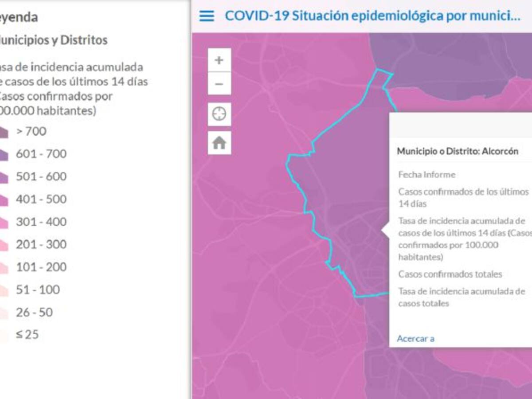
Task: Click the 'Municipio o Distrito: Alcorcón' popup header
Action: pos(457,151)
